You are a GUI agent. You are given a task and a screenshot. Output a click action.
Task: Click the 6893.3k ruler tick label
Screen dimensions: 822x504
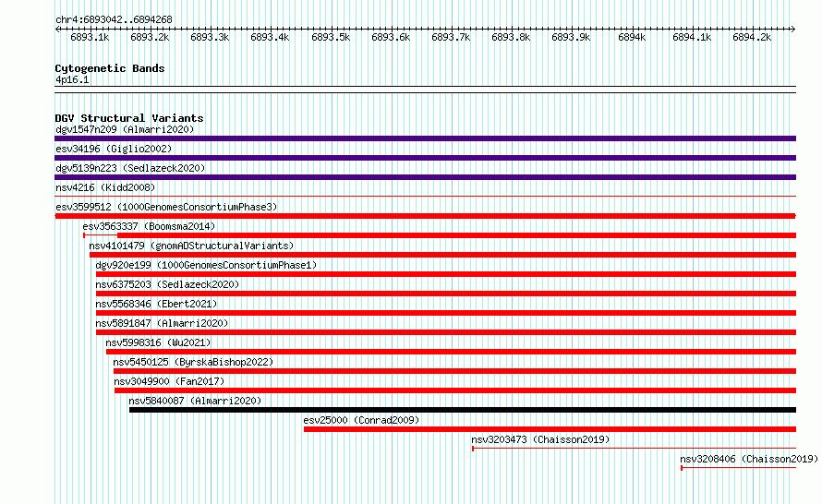coord(210,38)
